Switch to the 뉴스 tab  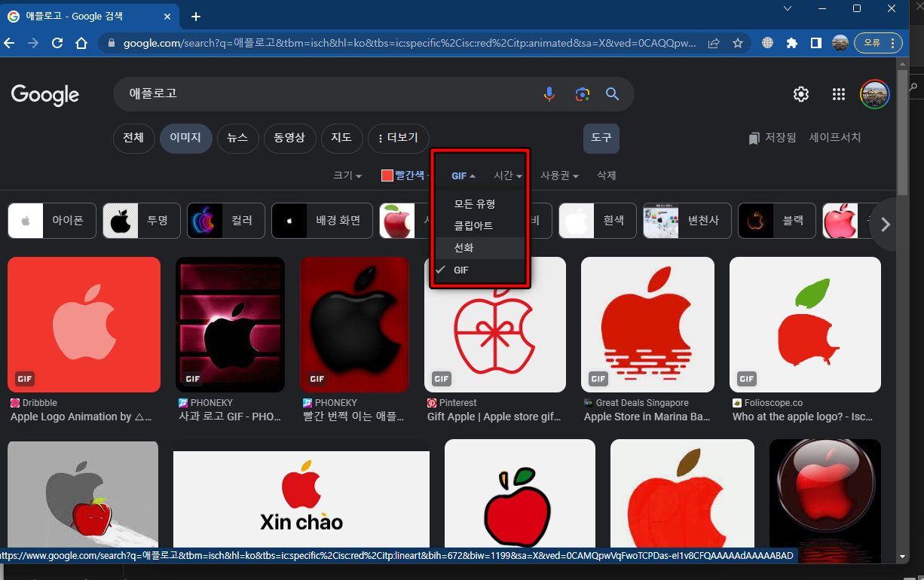click(237, 138)
